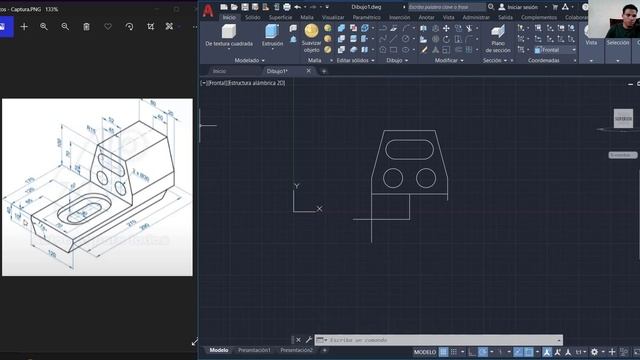The height and width of the screenshot is (360, 640).
Task: Toggle snap mode dots icon in status bar
Action: pyautogui.click(x=453, y=352)
